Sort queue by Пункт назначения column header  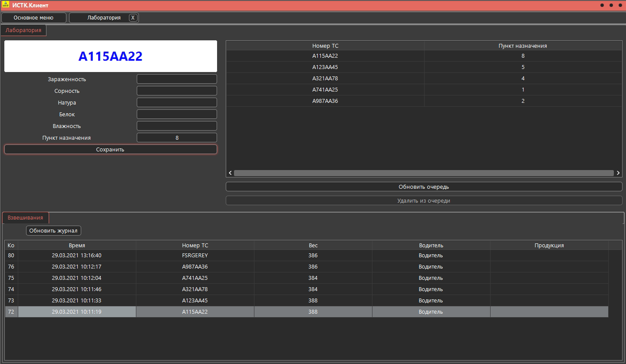(523, 46)
